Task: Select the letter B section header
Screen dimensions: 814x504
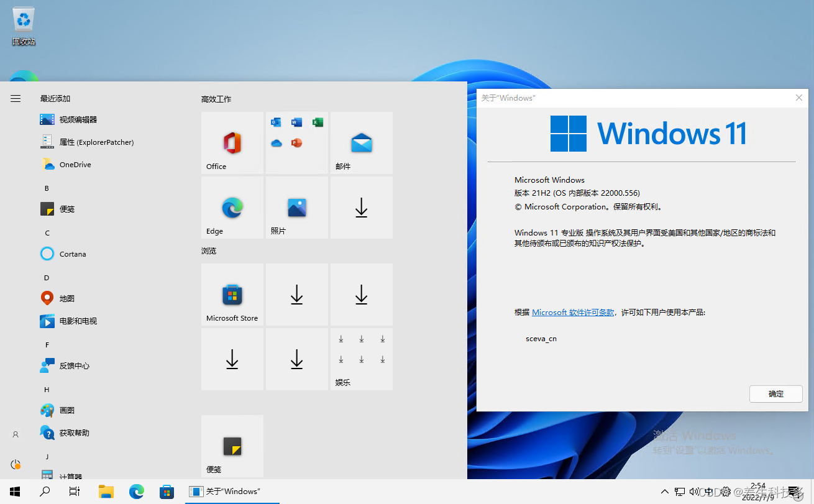Action: click(47, 188)
